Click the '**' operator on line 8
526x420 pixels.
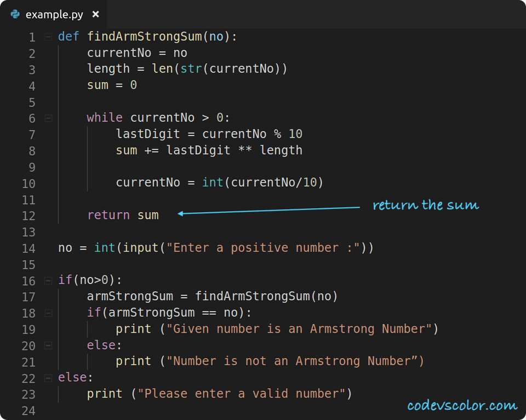point(245,150)
